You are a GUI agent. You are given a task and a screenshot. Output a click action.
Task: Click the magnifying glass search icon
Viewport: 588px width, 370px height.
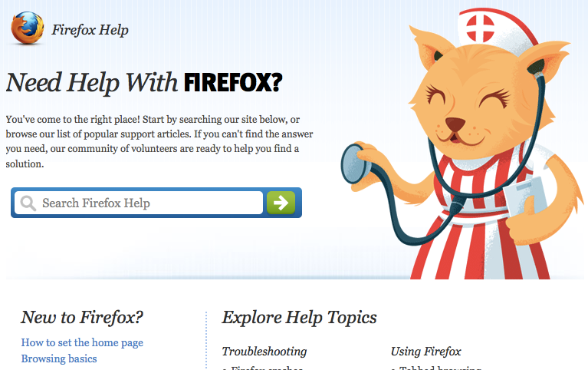pyautogui.click(x=28, y=203)
